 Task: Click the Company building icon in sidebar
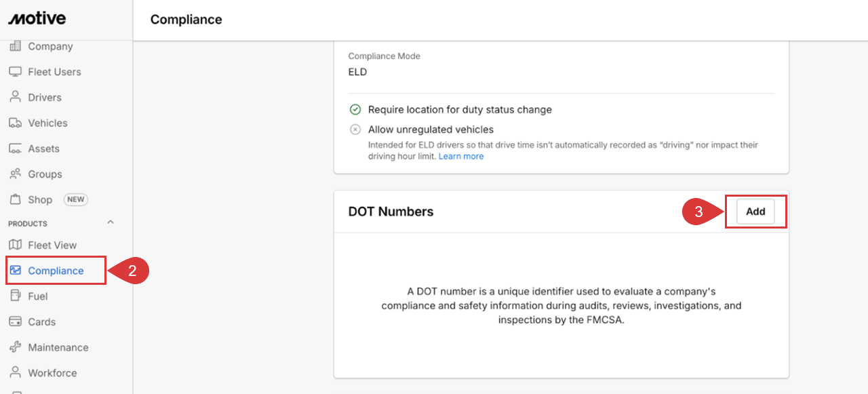point(15,46)
